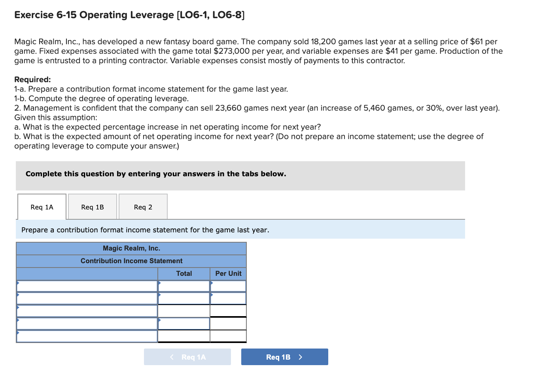The image size is (560, 392).
Task: Click the Req 1A back navigation button
Action: [187, 356]
